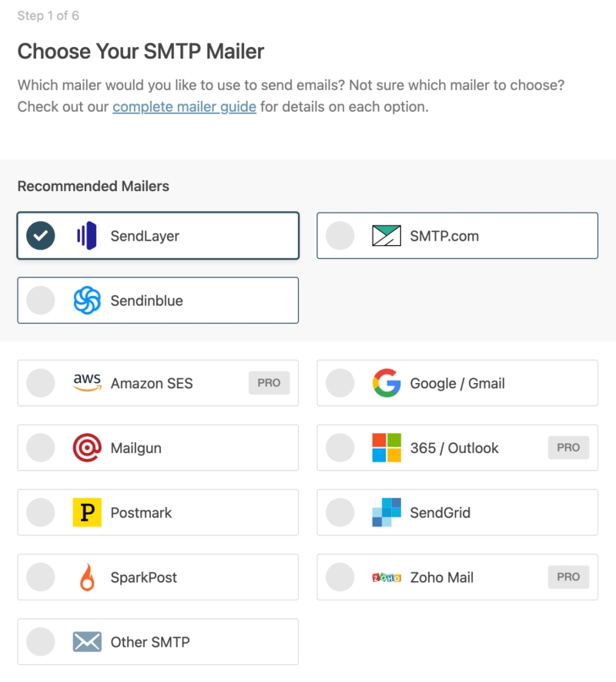Click the PRO badge on Amazon SES
The image size is (616, 682).
[x=269, y=383]
